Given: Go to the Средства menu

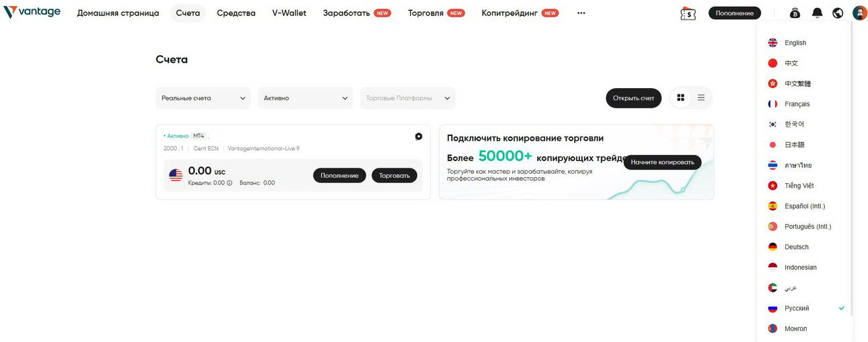Looking at the screenshot, I should pyautogui.click(x=236, y=13).
